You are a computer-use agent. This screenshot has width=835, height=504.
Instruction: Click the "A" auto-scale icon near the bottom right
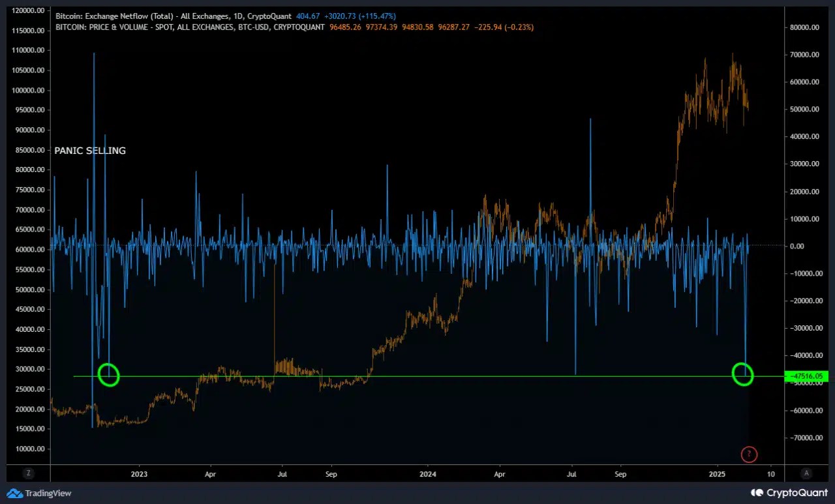coord(806,473)
